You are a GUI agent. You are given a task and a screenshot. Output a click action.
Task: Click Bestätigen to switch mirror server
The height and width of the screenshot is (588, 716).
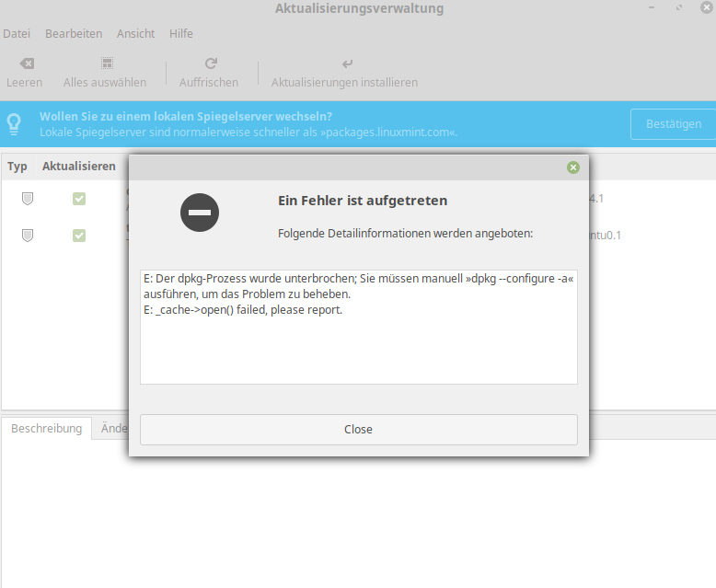673,123
